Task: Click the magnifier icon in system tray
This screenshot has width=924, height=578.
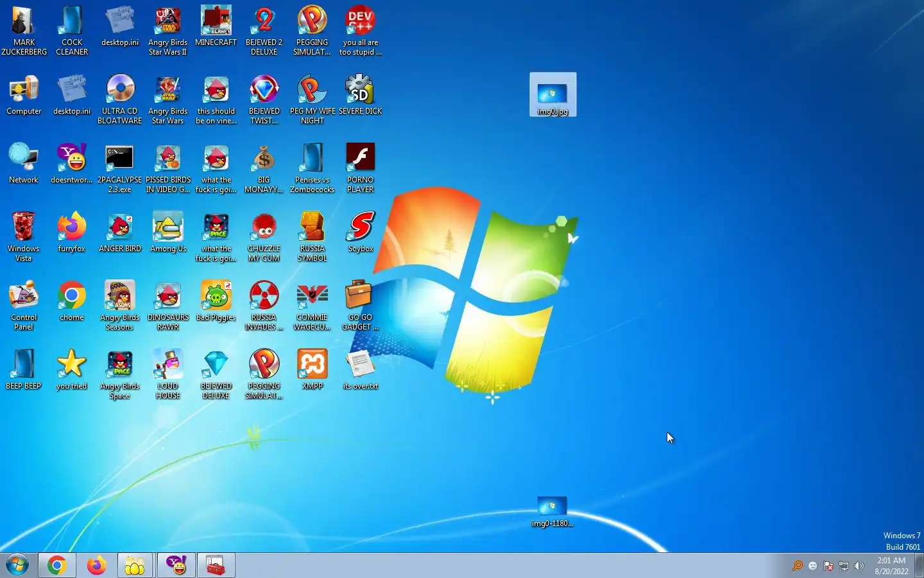Action: pyautogui.click(x=798, y=566)
